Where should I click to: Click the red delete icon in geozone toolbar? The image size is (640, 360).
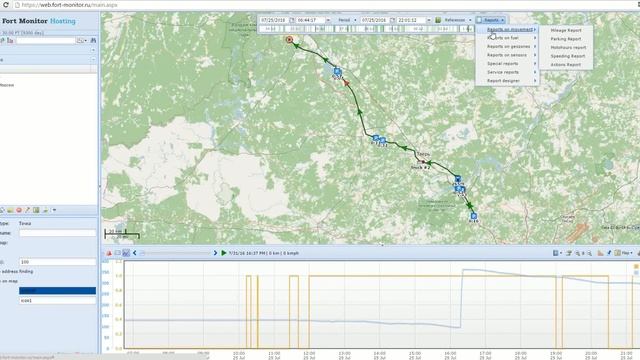[19, 210]
